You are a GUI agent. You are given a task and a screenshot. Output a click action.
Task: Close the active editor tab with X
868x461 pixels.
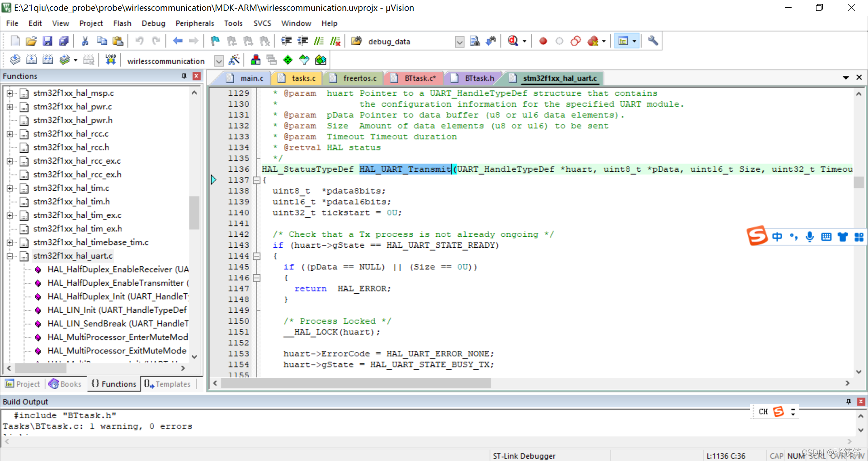pos(859,78)
